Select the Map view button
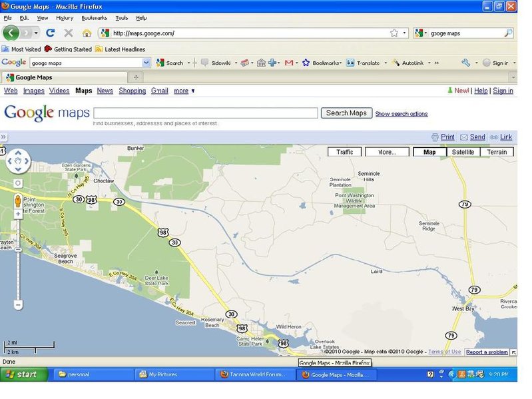Screen dimensions: 532x399 [429, 152]
